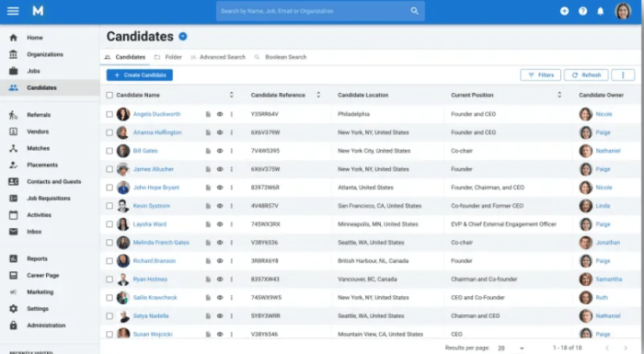
Task: Open the three-dot options beside Refresh
Action: pyautogui.click(x=623, y=75)
